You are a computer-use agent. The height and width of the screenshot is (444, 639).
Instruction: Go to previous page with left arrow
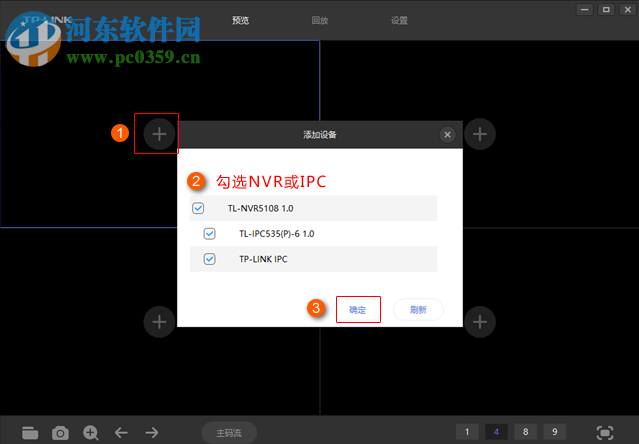click(121, 433)
